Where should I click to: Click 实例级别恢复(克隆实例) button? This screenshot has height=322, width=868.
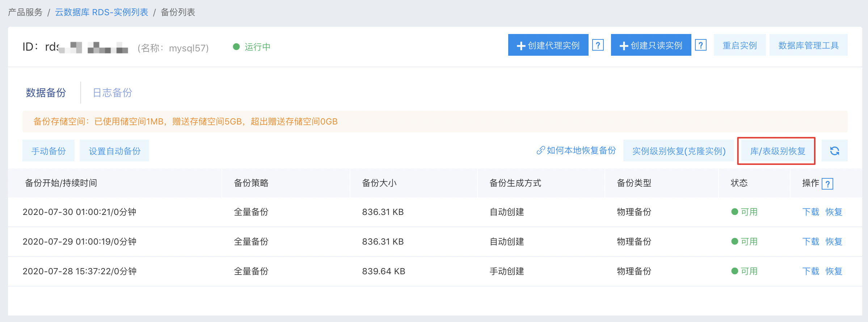click(679, 151)
